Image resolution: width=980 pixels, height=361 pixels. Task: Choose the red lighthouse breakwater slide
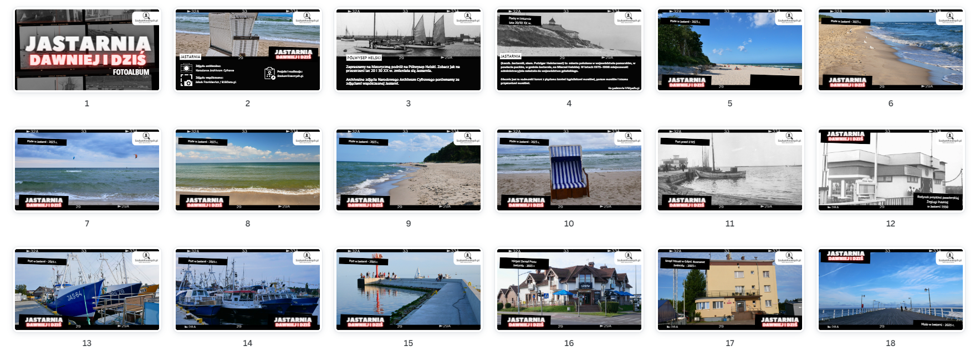pyautogui.click(x=409, y=290)
